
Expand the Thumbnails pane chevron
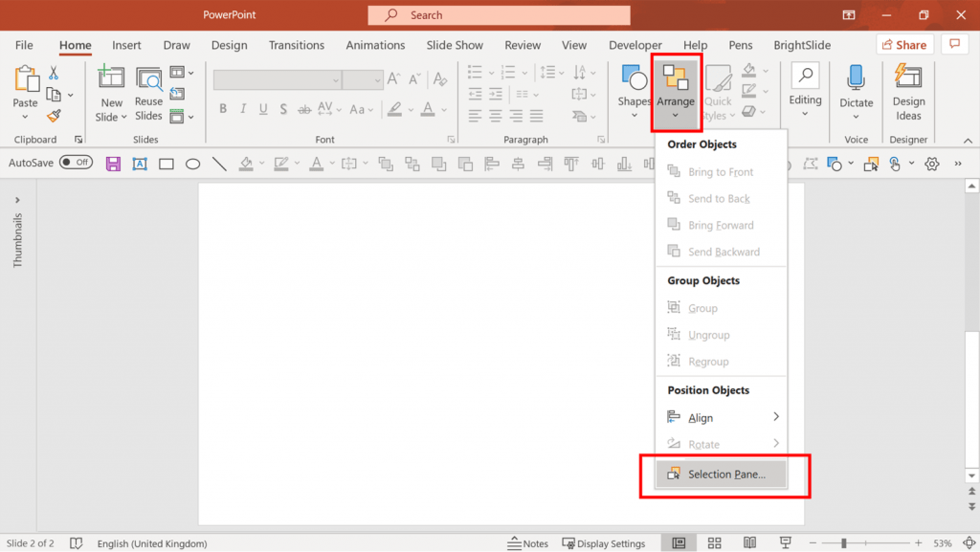pos(17,200)
